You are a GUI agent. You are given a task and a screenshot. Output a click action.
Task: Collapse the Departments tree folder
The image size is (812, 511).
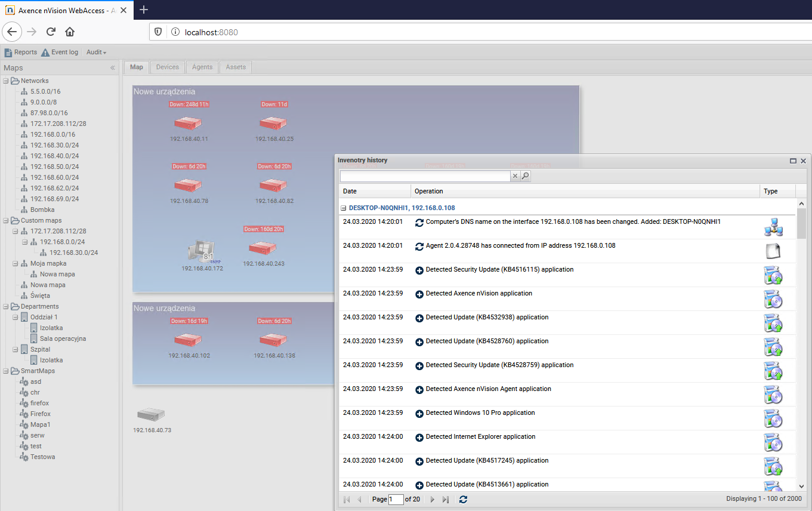6,307
